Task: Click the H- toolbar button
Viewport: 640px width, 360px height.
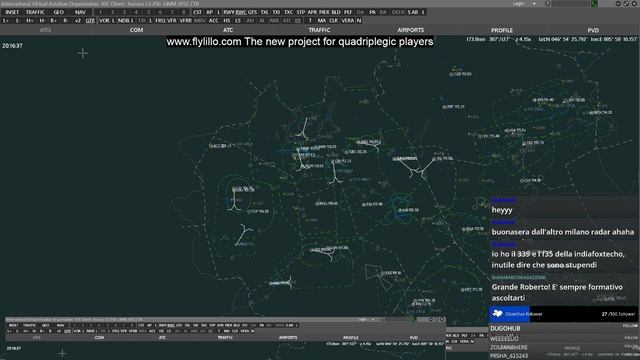Action: (x=42, y=20)
